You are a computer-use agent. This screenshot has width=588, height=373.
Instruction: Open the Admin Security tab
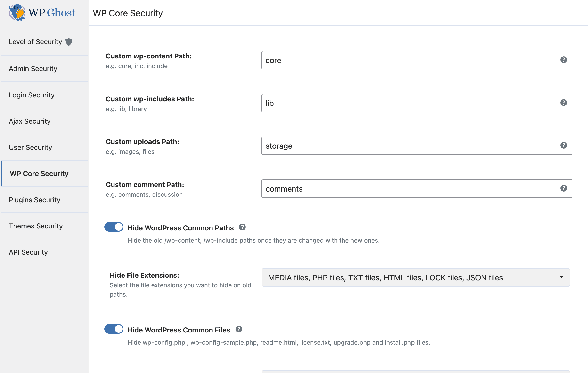click(33, 69)
